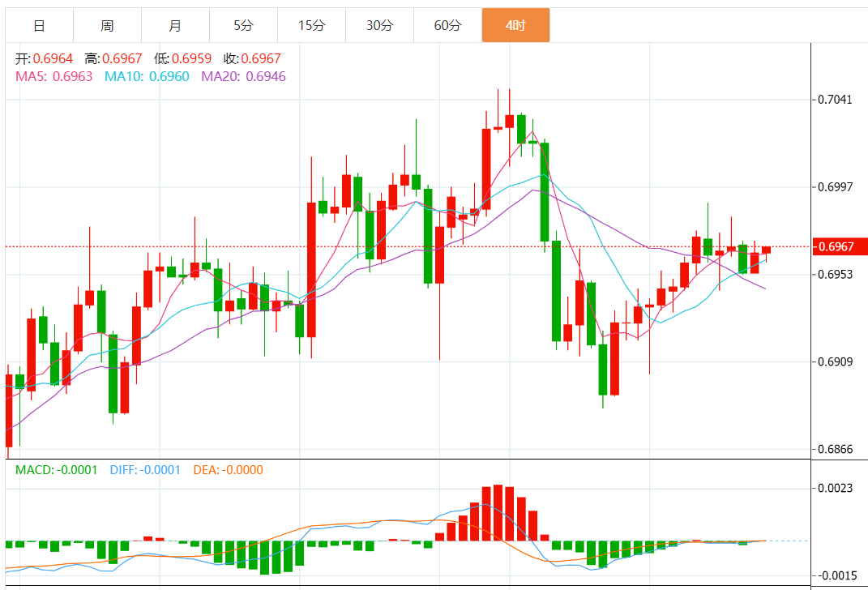Click the MACD value label
Viewport: 868px width, 590px height.
click(x=57, y=470)
